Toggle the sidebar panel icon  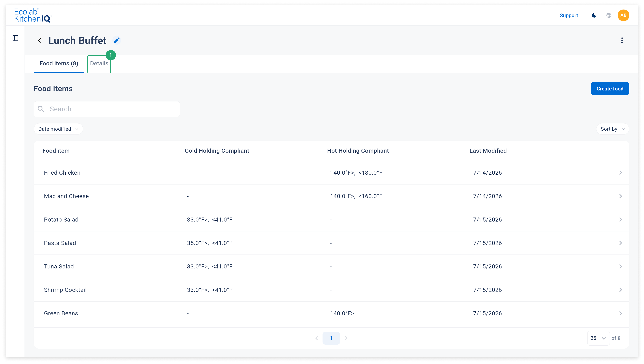tap(15, 38)
